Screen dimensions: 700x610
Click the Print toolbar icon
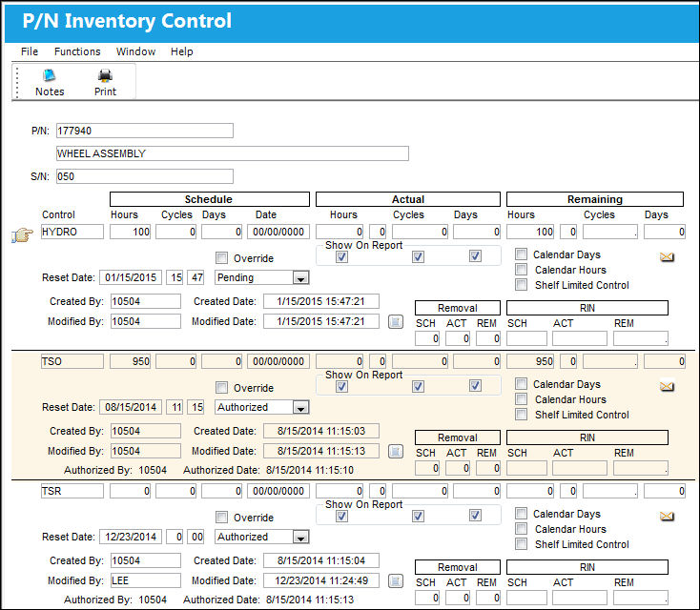[x=105, y=82]
